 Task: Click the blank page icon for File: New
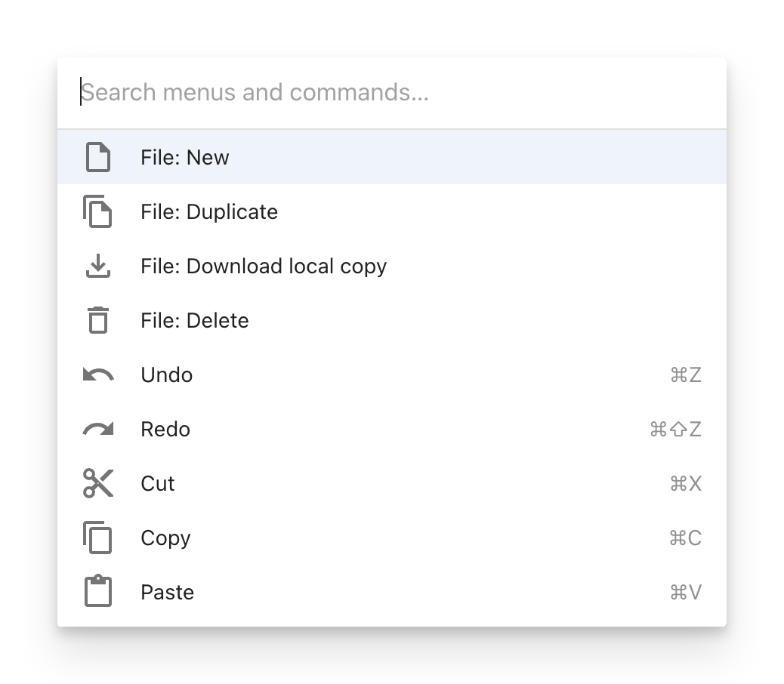tap(98, 158)
